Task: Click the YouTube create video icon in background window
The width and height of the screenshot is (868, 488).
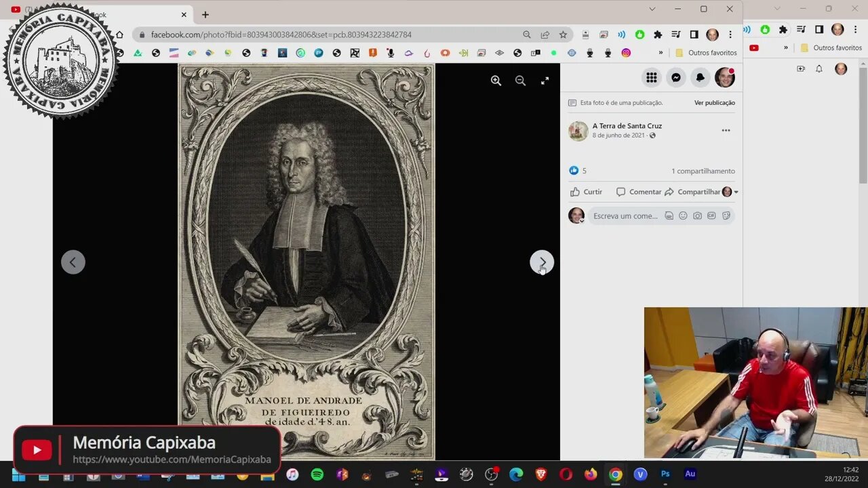Action: (801, 69)
